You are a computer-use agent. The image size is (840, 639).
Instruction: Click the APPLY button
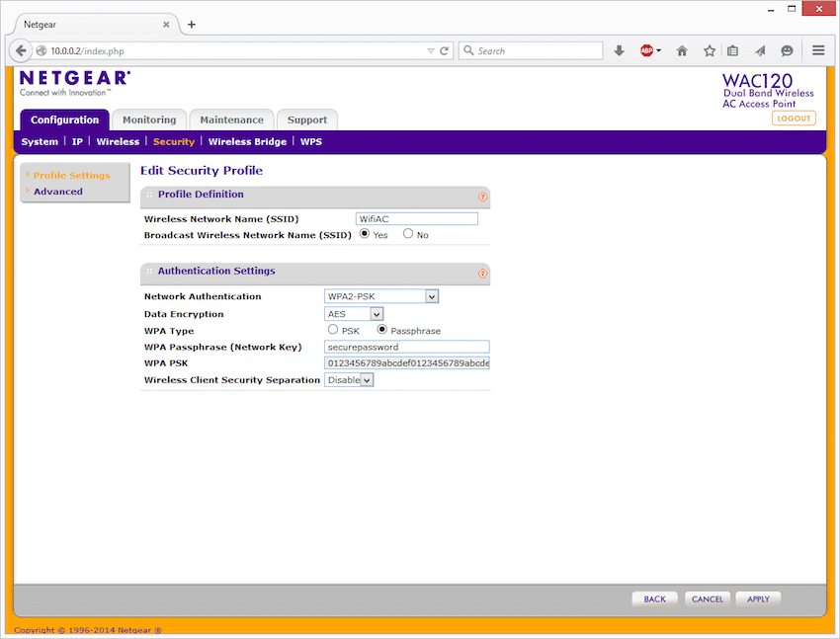point(758,599)
